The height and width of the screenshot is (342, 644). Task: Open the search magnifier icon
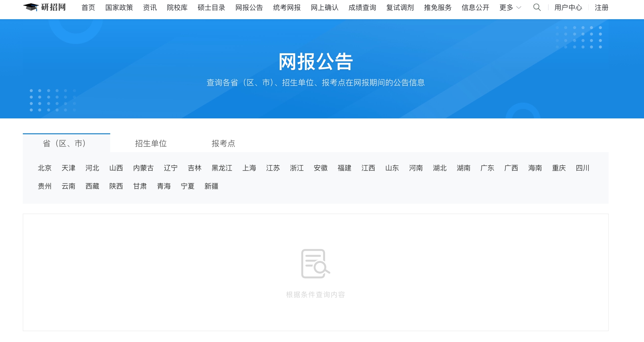coord(537,7)
